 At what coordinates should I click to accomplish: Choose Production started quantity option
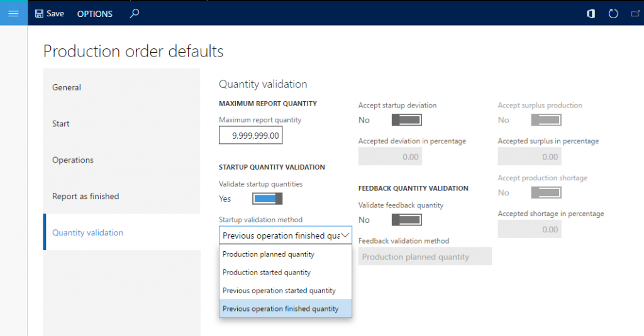[x=286, y=273]
